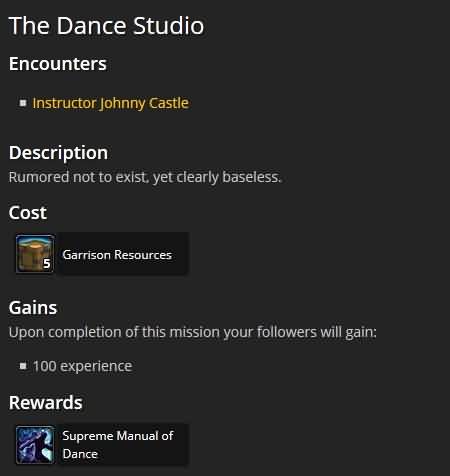Open the Instructor Johnny Castle link
Image resolution: width=450 pixels, height=476 pixels.
coord(111,103)
